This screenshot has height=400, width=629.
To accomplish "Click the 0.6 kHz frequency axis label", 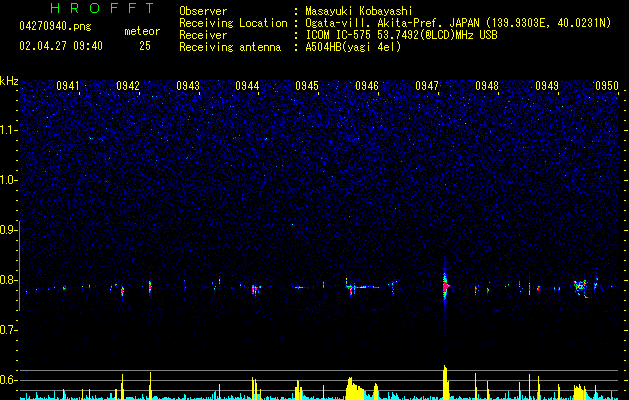I will [x=8, y=380].
